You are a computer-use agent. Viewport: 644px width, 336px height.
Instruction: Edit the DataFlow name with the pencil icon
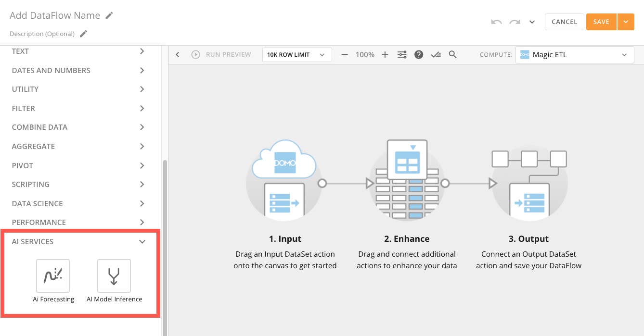click(110, 15)
